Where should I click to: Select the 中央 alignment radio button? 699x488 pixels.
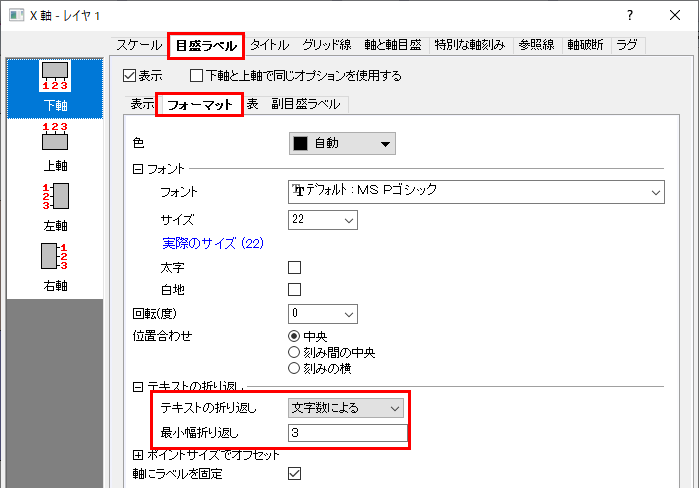tap(294, 336)
